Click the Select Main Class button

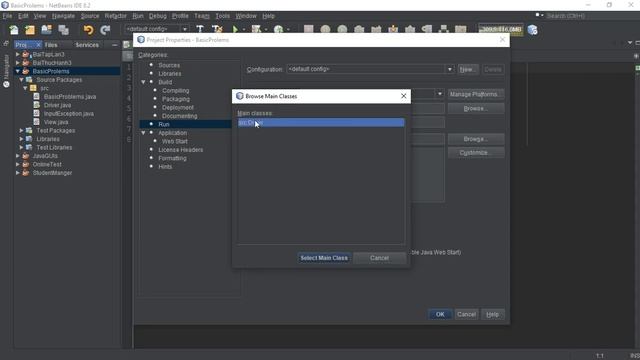(x=324, y=258)
